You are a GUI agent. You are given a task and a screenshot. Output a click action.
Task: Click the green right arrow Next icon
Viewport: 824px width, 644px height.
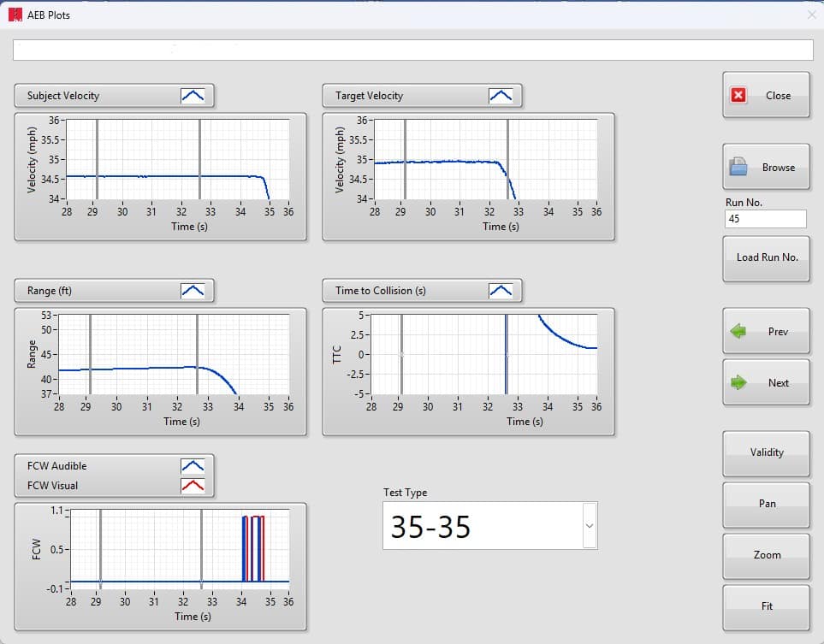(738, 382)
